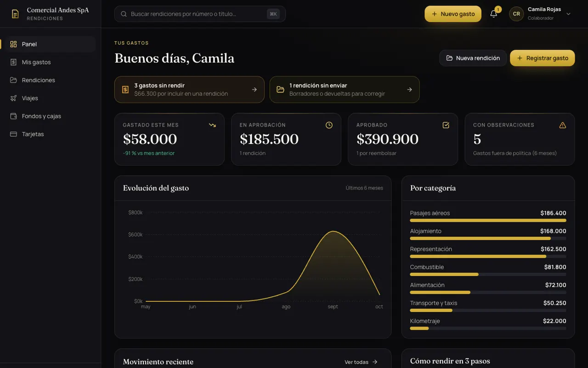This screenshot has height=368, width=588.
Task: Open Rendiciones in sidebar
Action: point(48,80)
